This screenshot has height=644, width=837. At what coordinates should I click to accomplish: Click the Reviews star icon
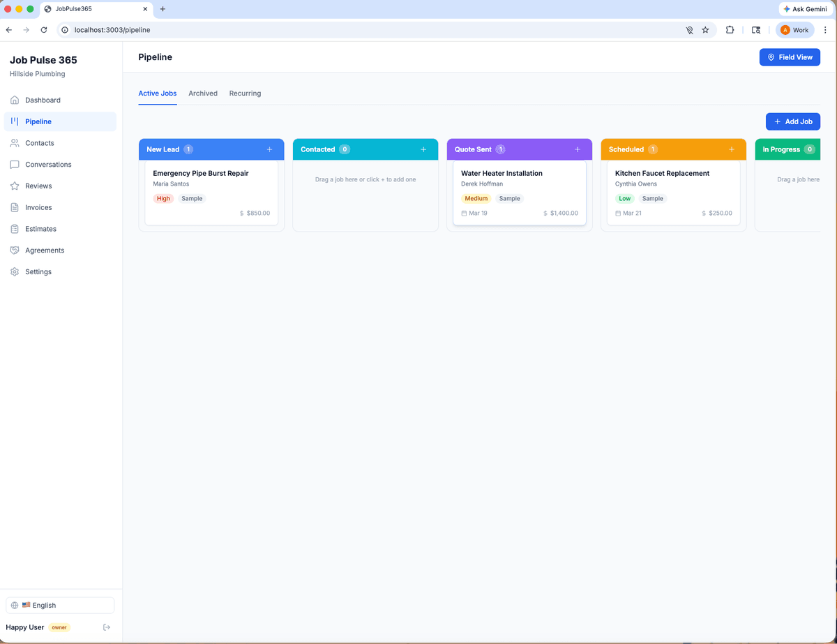click(14, 186)
